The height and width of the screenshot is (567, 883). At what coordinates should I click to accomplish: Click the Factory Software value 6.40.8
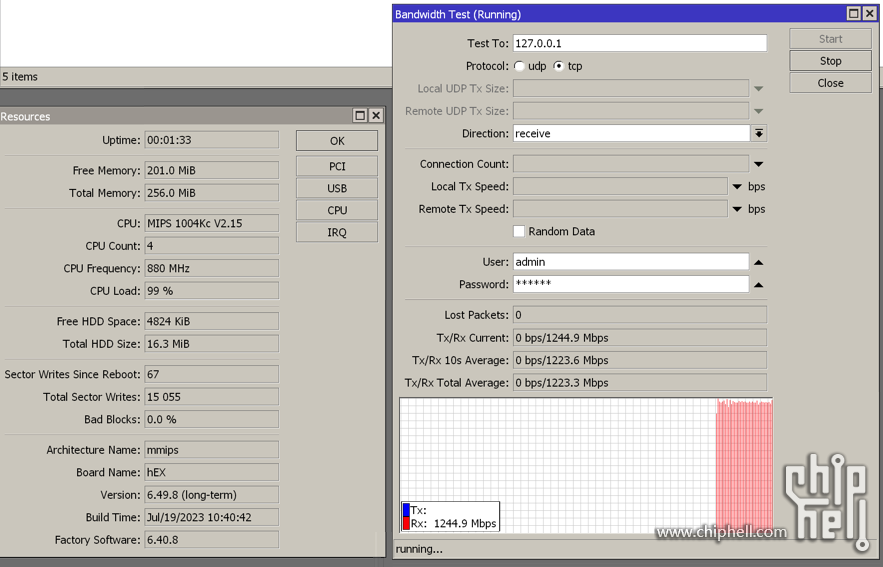click(x=211, y=539)
